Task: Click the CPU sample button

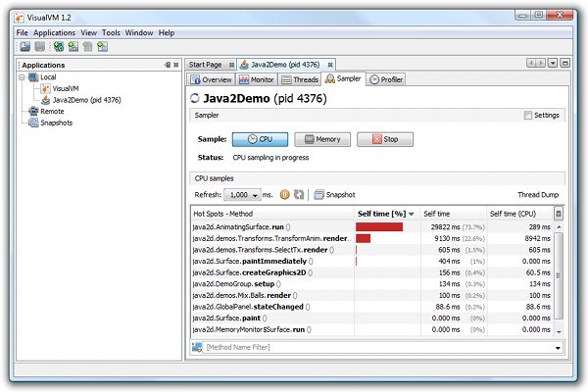Action: (260, 139)
